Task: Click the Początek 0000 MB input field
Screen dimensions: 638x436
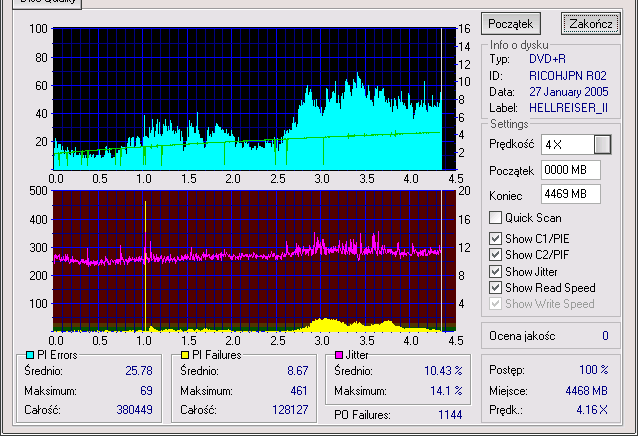Action: click(x=570, y=170)
